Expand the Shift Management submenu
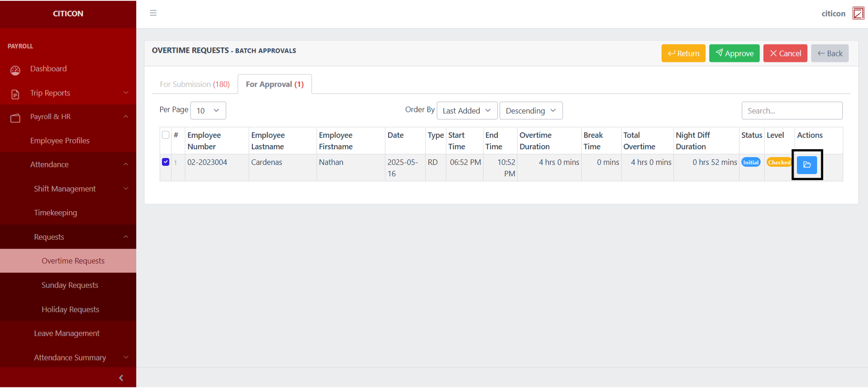This screenshot has height=388, width=868. pos(65,189)
